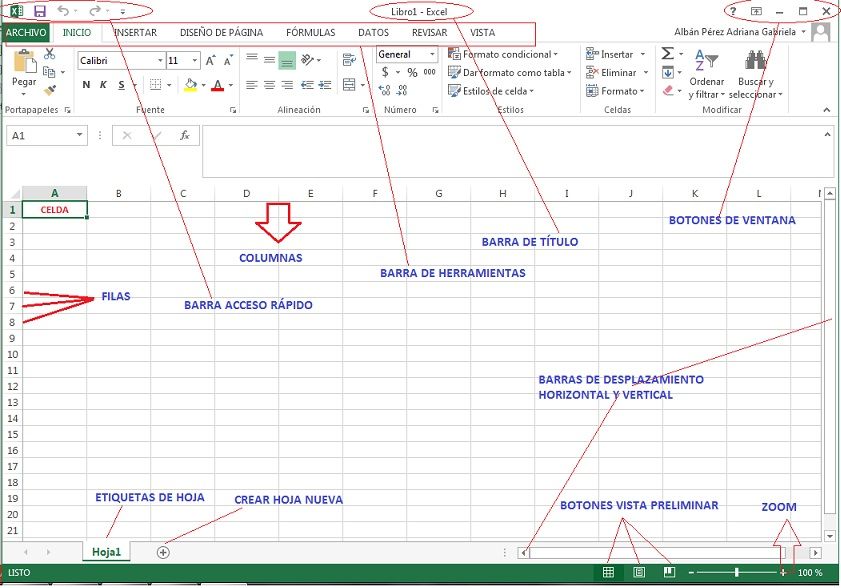Click the fill color paint bucket icon
Screen dimensions: 841x588
[190, 85]
